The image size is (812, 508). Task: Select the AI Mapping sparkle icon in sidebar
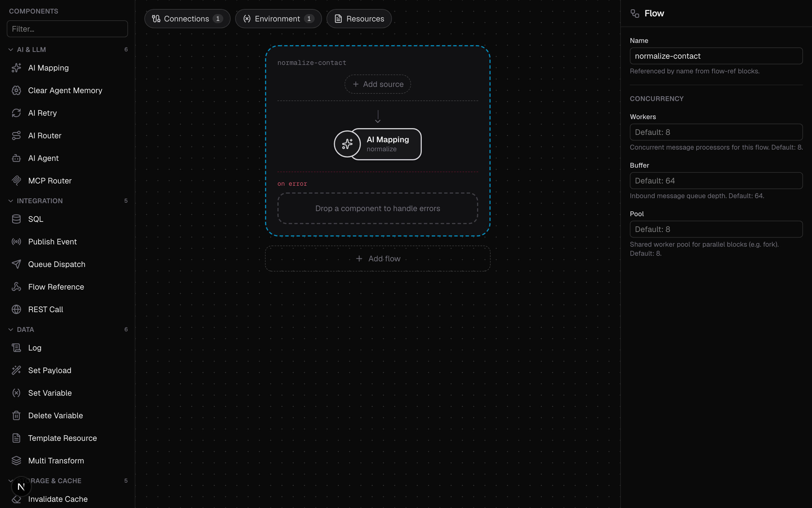pyautogui.click(x=16, y=68)
